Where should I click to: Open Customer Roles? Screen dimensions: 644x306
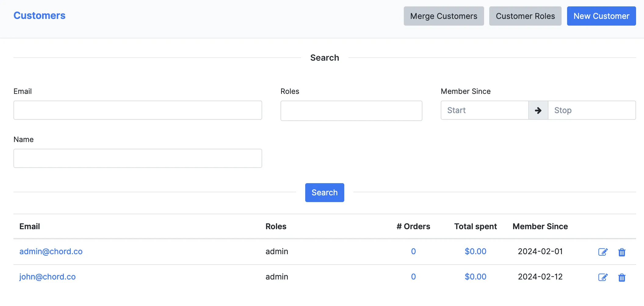[x=525, y=16]
